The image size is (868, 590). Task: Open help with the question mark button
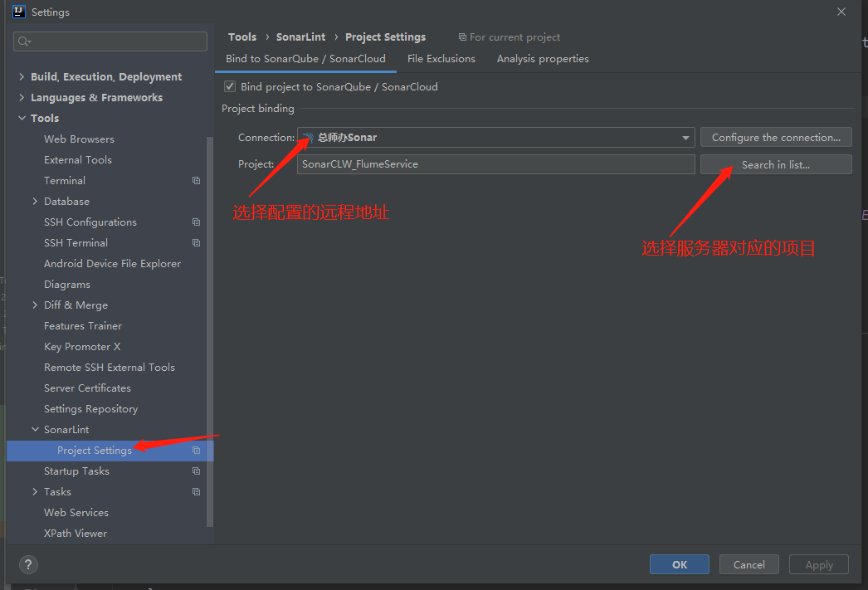[28, 564]
